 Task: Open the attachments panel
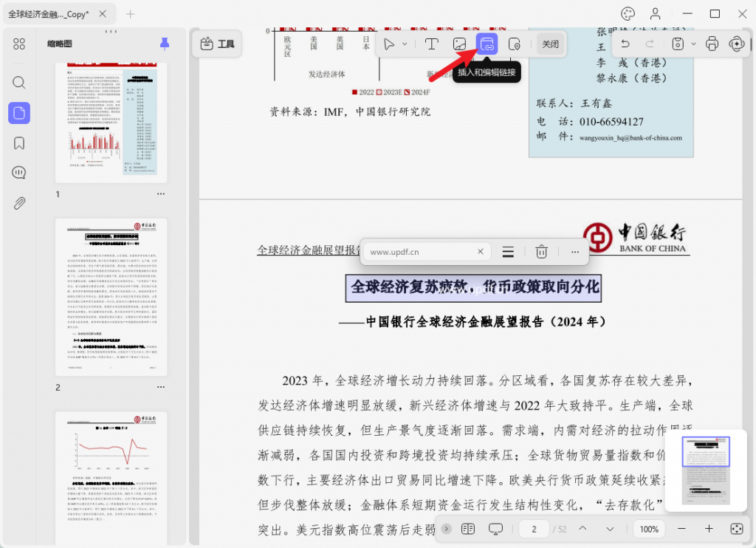click(x=19, y=202)
